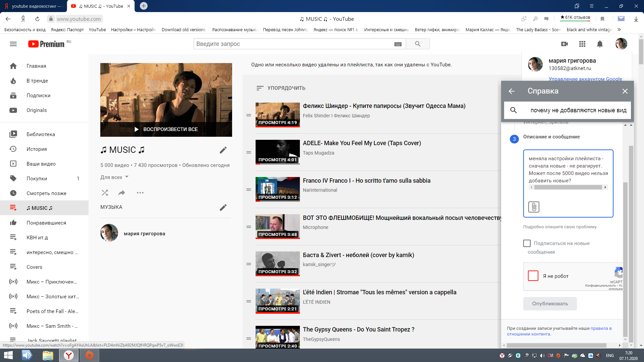This screenshot has height=362, width=644.
Task: Shuffle the playlist
Action: click(x=105, y=193)
